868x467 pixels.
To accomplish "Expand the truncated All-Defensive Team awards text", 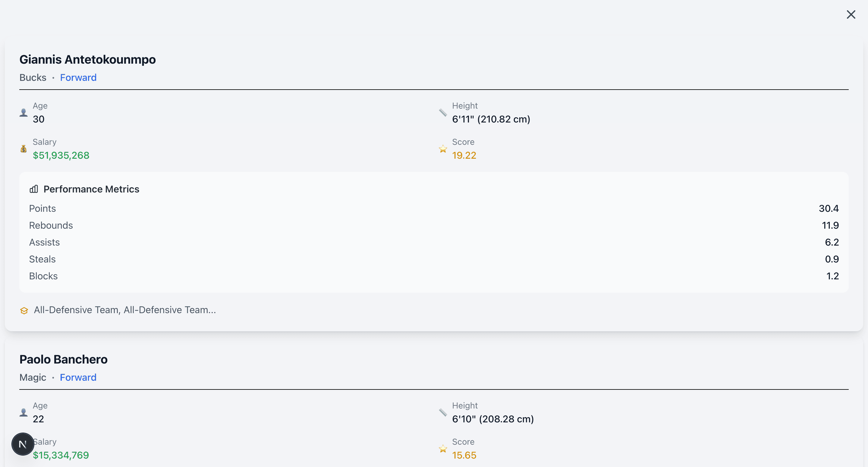I will click(x=125, y=310).
